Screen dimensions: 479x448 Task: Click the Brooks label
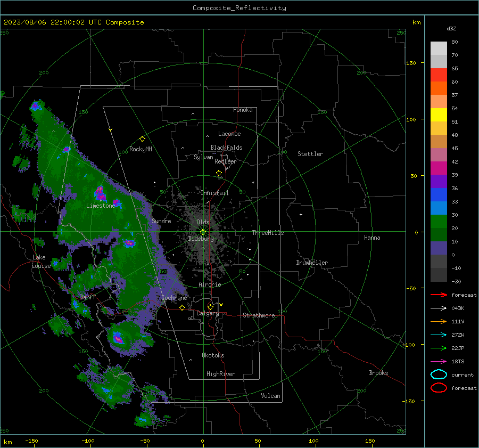point(378,373)
